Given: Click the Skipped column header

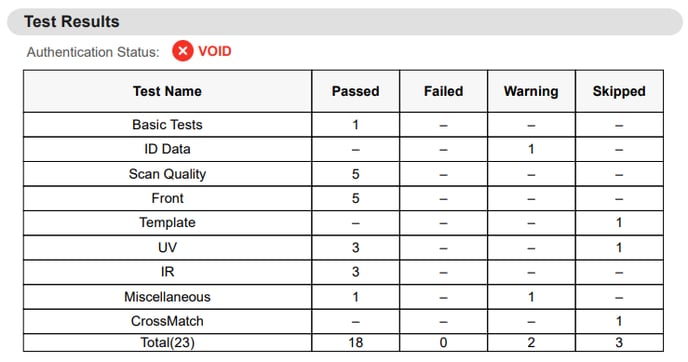Looking at the screenshot, I should pos(619,91).
